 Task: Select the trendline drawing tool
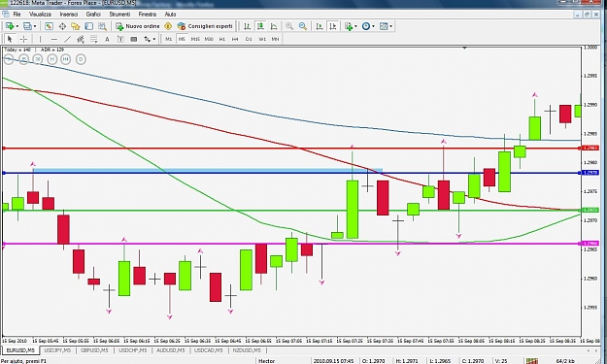click(x=67, y=39)
